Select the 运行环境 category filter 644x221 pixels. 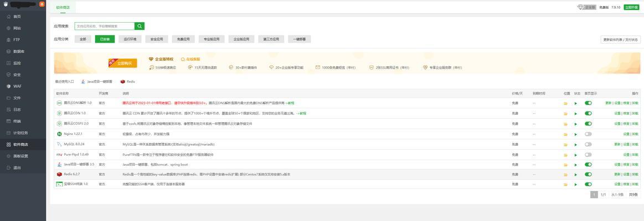coord(130,39)
